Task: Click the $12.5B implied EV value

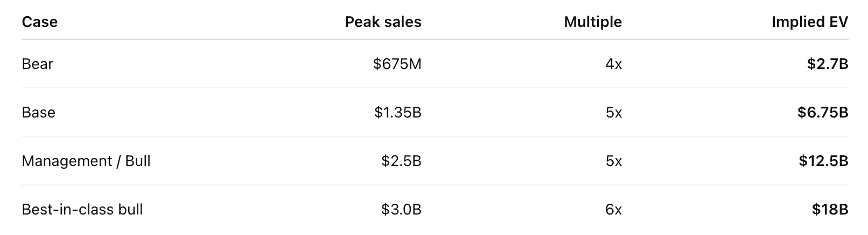Action: pyautogui.click(x=823, y=161)
